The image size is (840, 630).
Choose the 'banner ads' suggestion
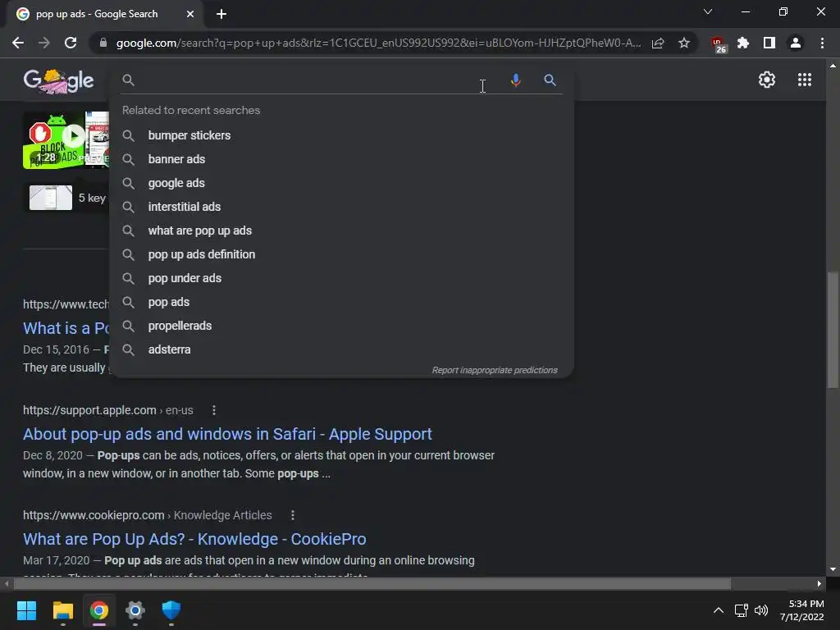(341, 159)
